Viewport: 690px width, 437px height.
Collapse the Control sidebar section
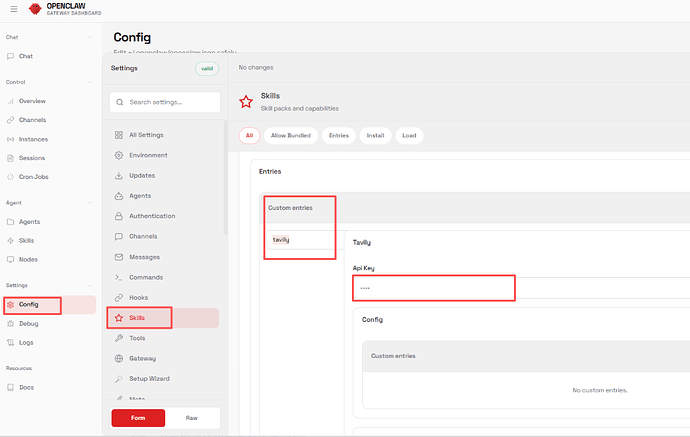(x=90, y=82)
